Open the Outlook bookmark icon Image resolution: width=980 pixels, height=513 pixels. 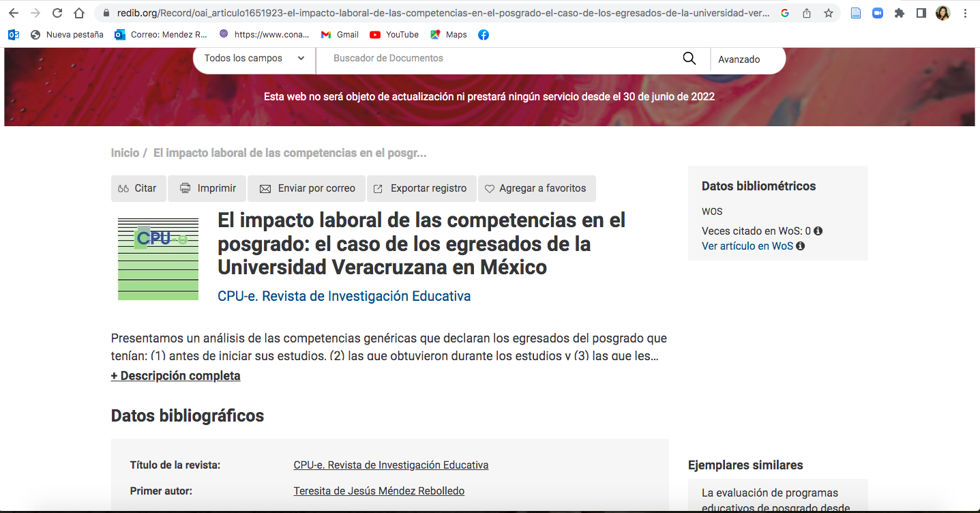tap(14, 35)
